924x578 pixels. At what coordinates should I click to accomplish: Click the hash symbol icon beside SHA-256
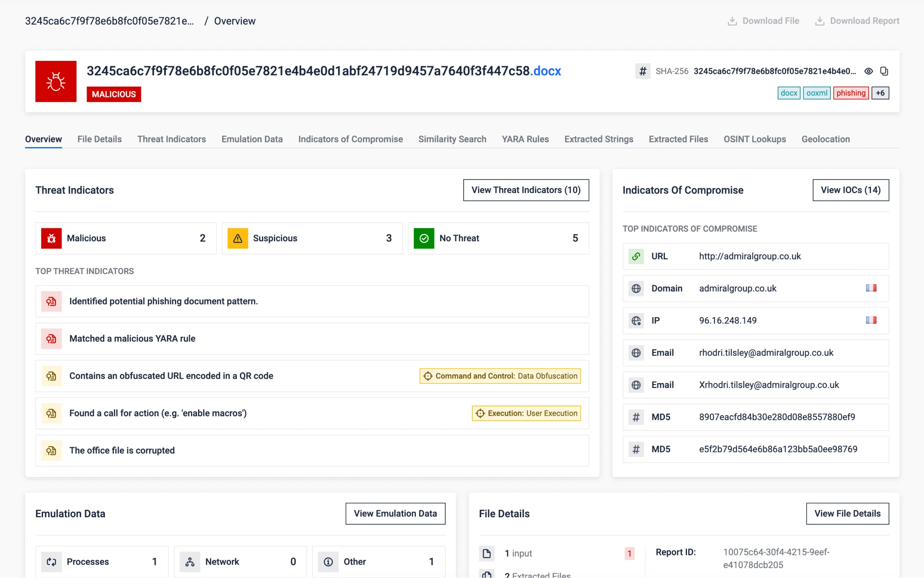pos(643,71)
